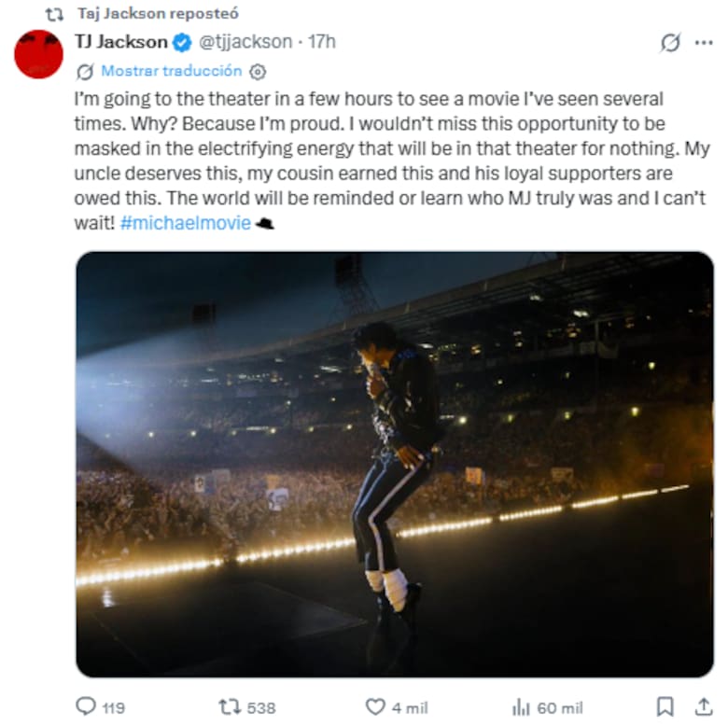Click the TJ Jackson display name
Viewport: 728px width, 726px height.
click(x=120, y=42)
